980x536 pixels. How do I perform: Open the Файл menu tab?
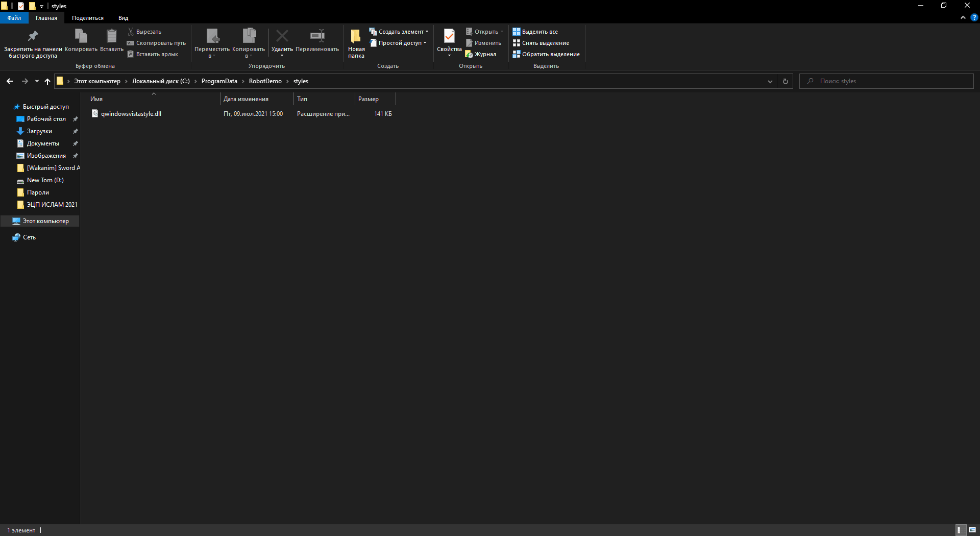point(14,18)
